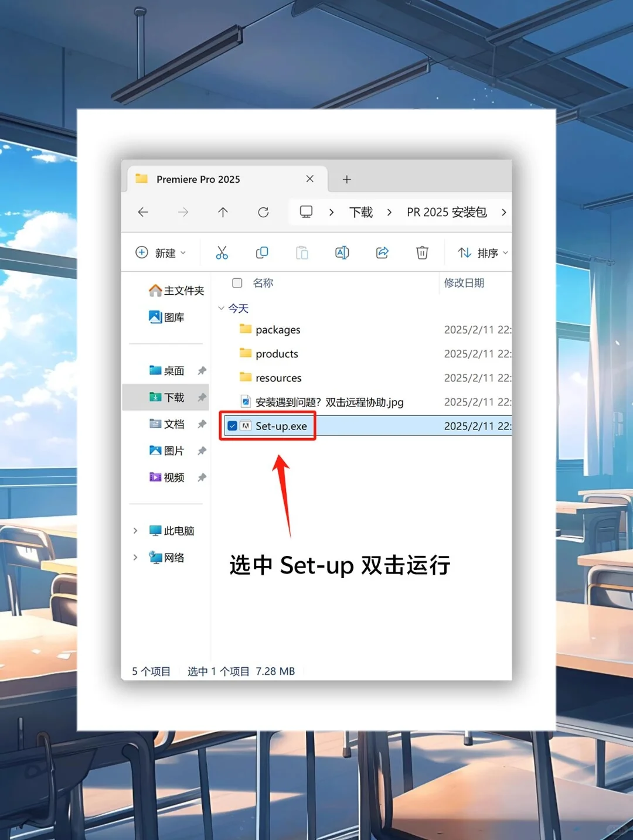The width and height of the screenshot is (633, 840).
Task: Click the Paste clipboard icon
Action: [302, 252]
